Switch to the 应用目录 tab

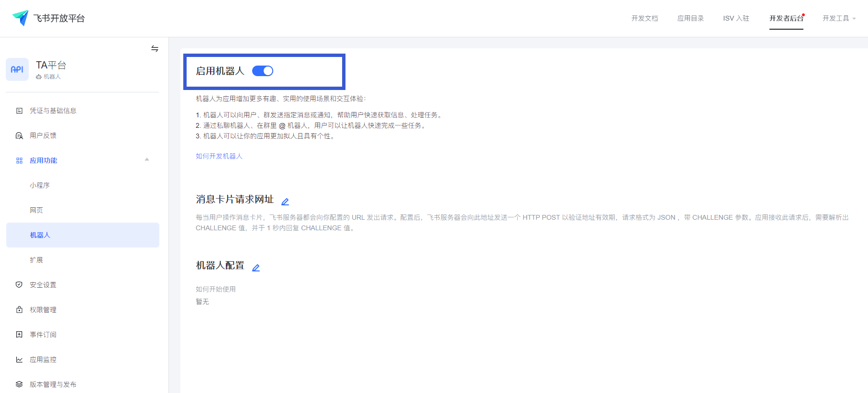point(690,18)
